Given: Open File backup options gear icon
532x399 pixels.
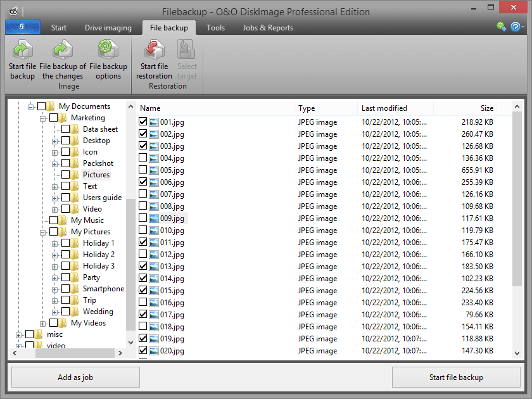Looking at the screenshot, I should [108, 50].
